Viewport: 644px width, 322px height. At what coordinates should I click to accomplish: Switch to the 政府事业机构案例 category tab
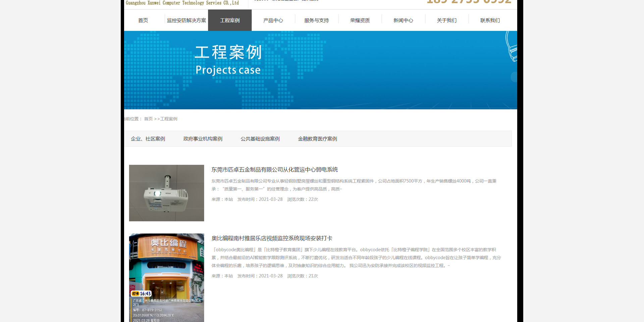pyautogui.click(x=203, y=139)
